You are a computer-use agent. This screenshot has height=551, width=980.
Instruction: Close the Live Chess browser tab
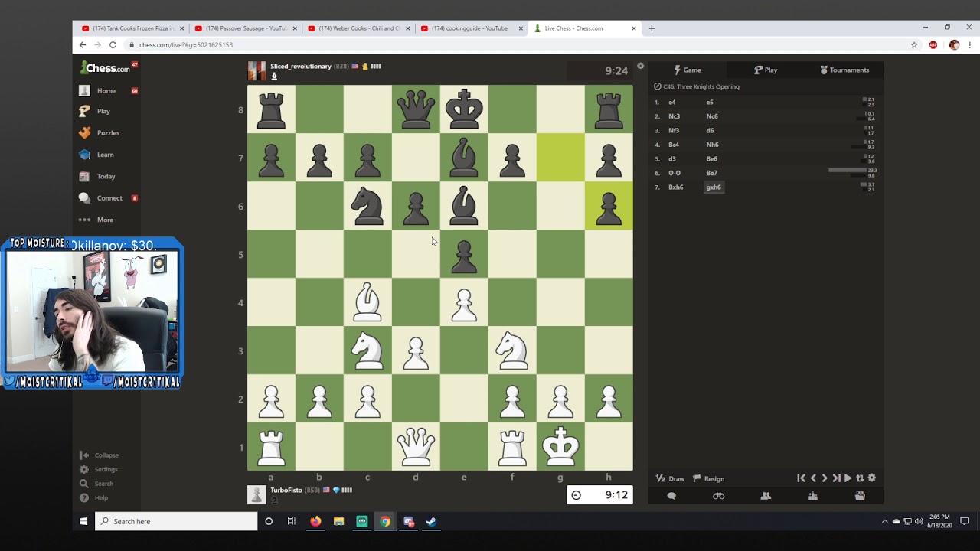pos(634,28)
